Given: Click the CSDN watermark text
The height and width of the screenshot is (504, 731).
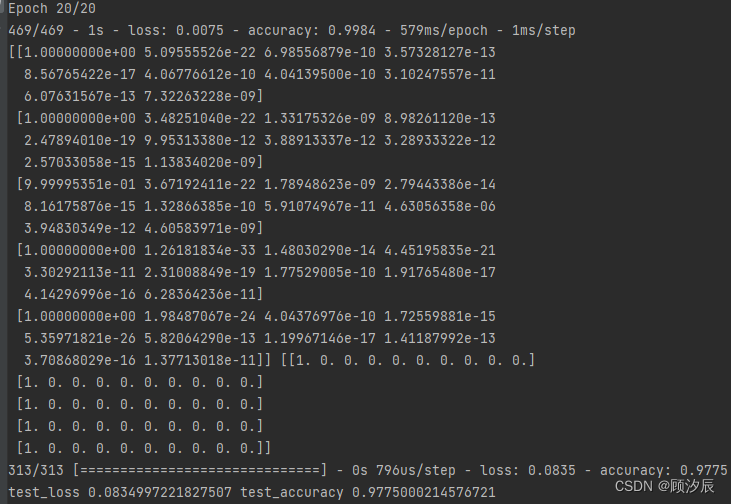Looking at the screenshot, I should 663,486.
